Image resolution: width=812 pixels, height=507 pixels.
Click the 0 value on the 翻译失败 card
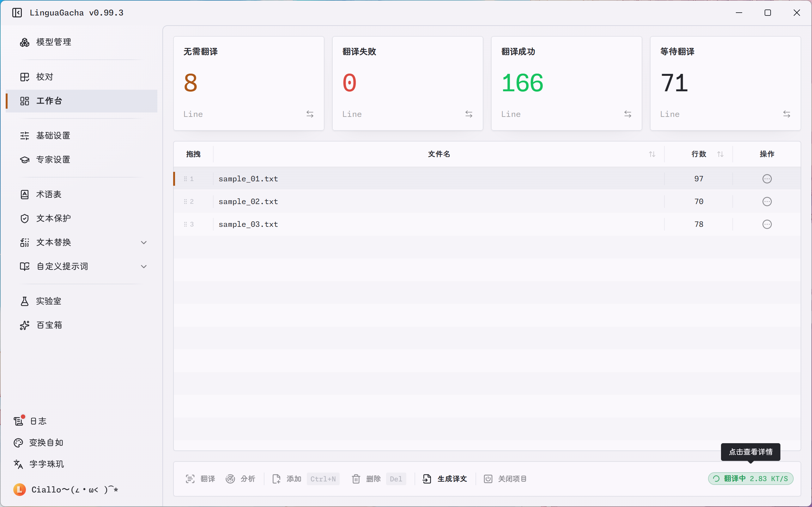pyautogui.click(x=349, y=83)
